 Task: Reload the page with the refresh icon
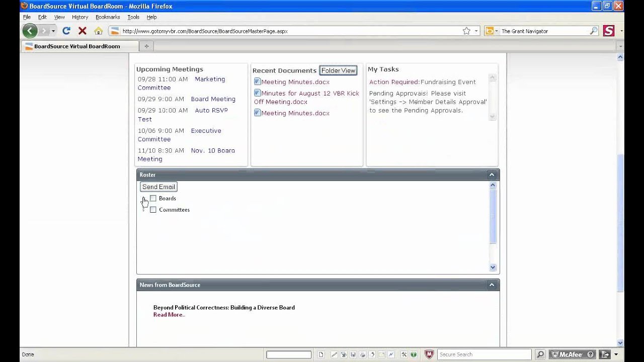pos(66,31)
